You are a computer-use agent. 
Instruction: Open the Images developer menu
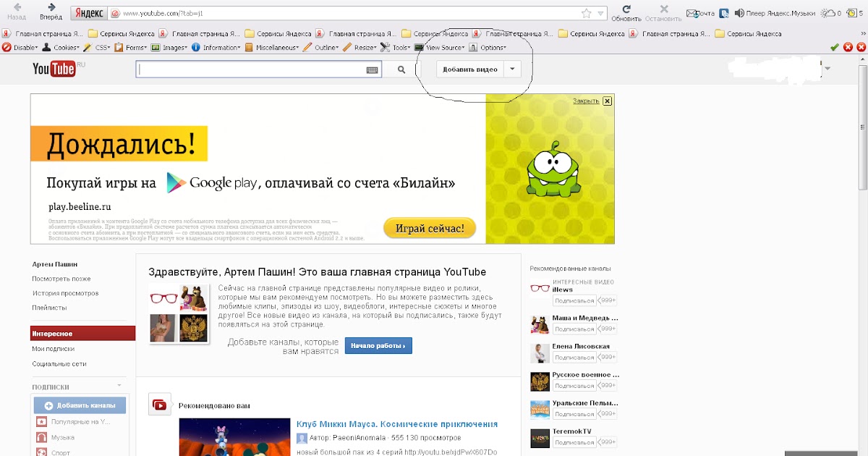point(169,47)
